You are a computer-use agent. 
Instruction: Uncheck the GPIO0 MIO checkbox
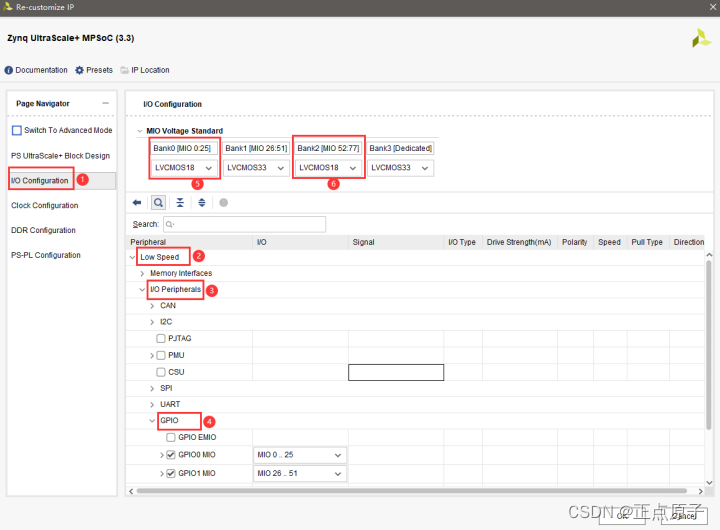click(171, 455)
